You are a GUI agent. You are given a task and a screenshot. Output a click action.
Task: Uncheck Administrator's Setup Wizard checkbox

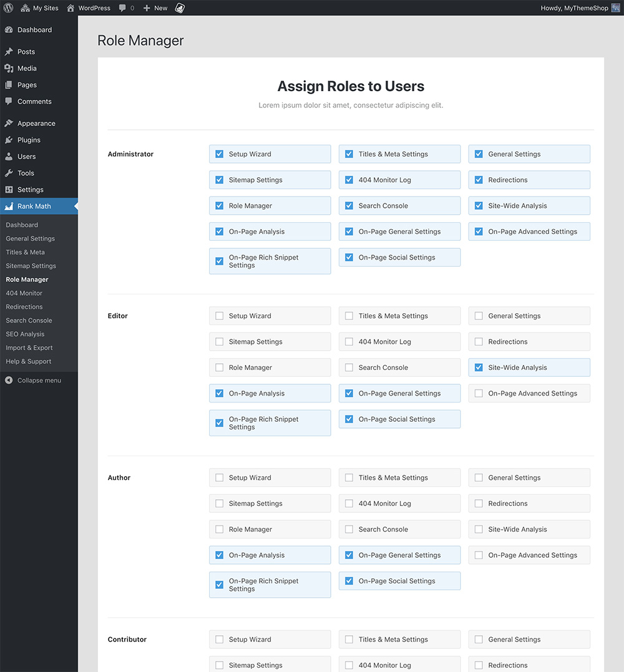220,154
